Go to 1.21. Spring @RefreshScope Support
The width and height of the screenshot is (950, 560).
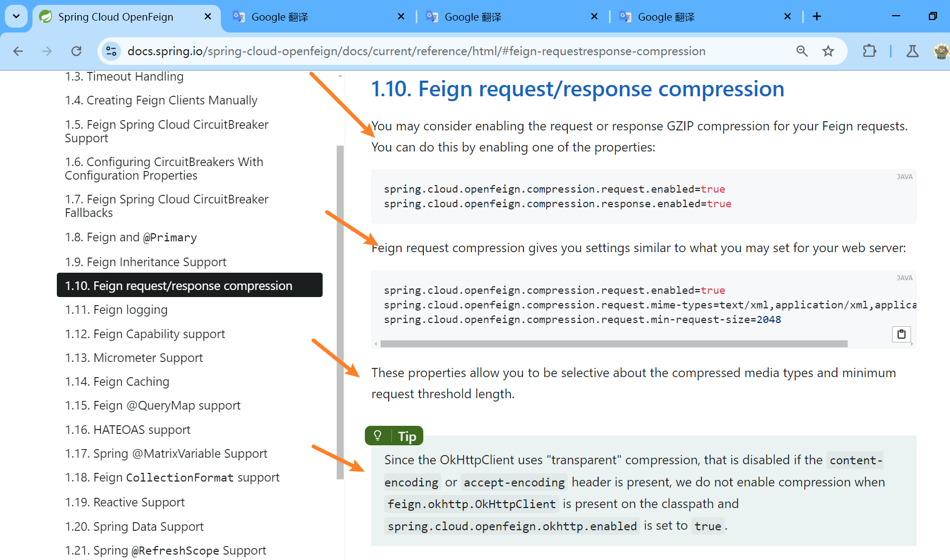(166, 550)
